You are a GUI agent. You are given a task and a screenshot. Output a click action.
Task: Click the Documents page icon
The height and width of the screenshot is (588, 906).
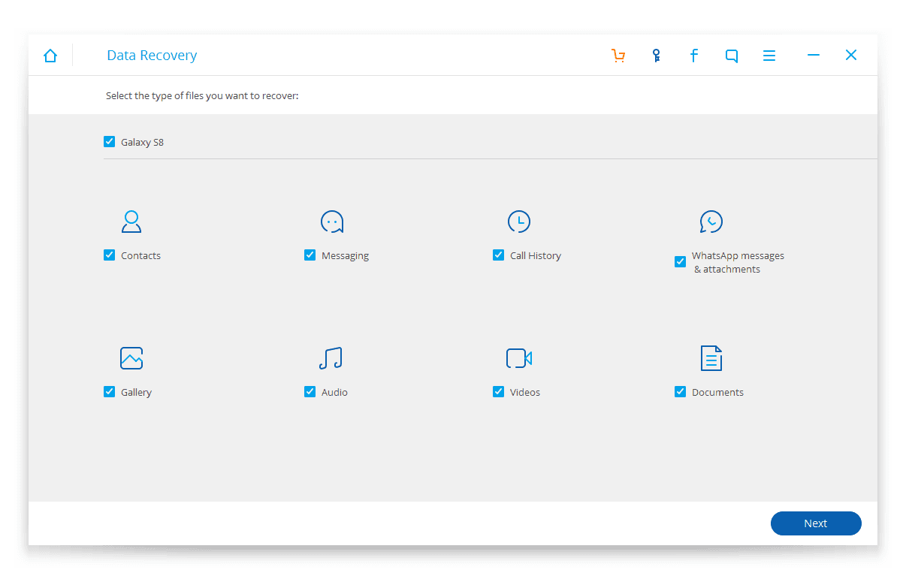[711, 358]
